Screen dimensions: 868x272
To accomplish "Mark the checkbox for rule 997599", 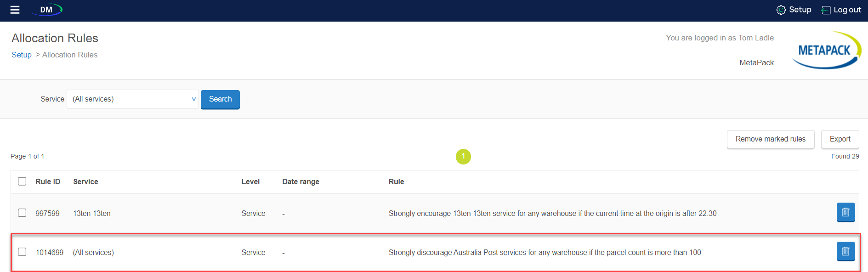I will pos(22,213).
